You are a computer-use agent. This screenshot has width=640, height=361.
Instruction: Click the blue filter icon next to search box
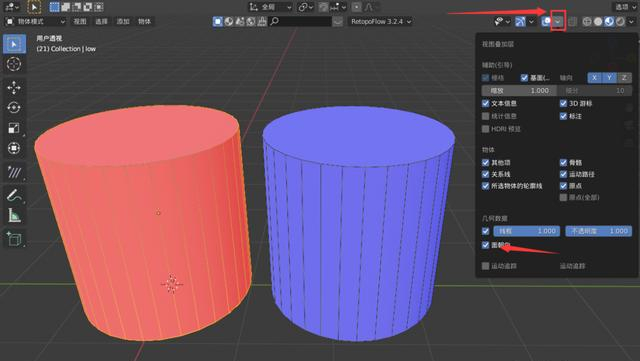[218, 21]
